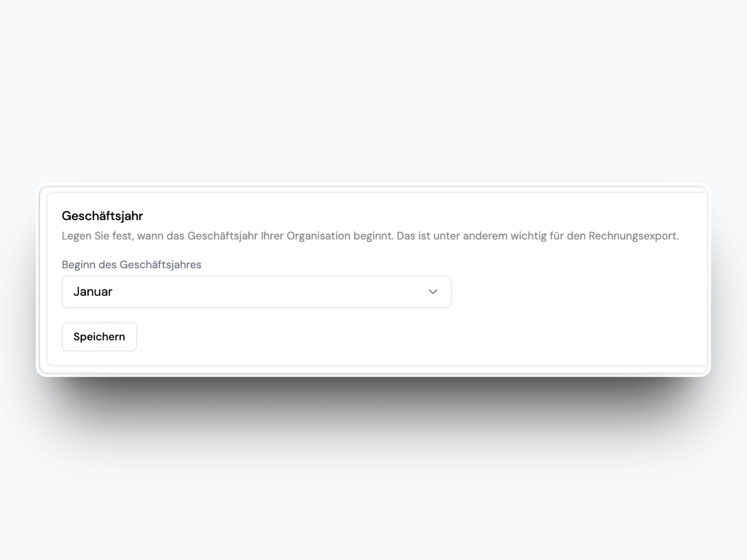Click the word Geschäftsjahres in the field label
The image size is (747, 560).
click(160, 265)
